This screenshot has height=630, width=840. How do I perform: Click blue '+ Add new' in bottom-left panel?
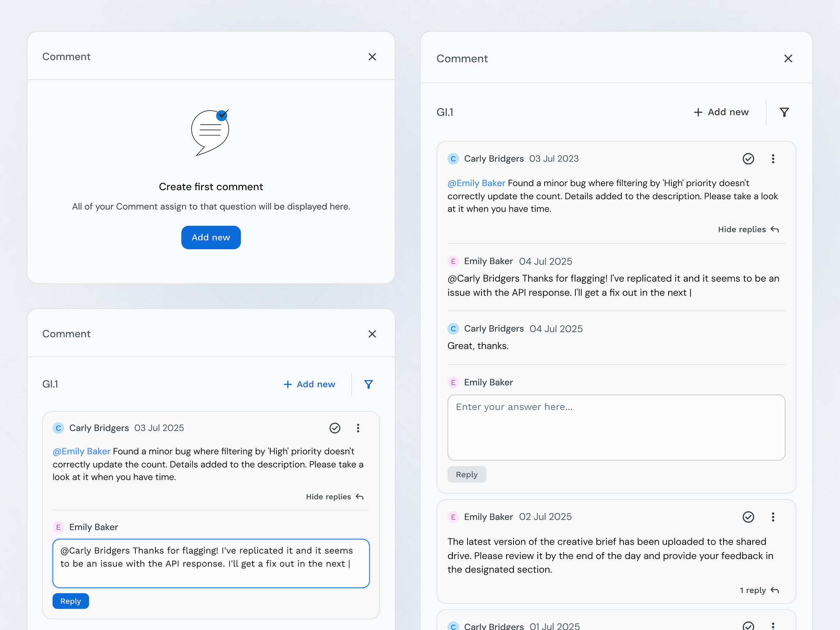309,384
